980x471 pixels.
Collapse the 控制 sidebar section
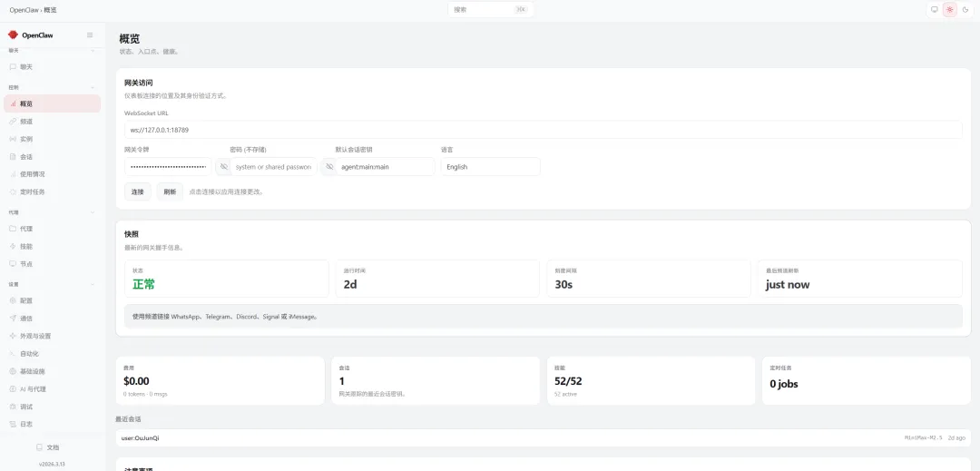[x=93, y=87]
